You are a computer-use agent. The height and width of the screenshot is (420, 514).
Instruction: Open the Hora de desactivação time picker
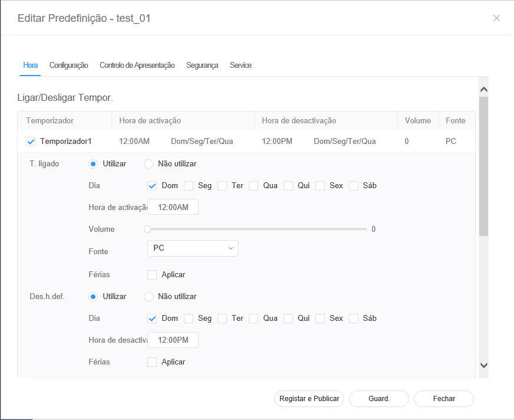[x=173, y=340]
